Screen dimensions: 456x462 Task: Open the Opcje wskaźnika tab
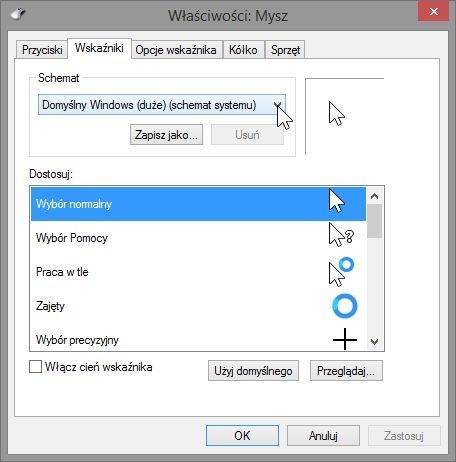(x=176, y=50)
